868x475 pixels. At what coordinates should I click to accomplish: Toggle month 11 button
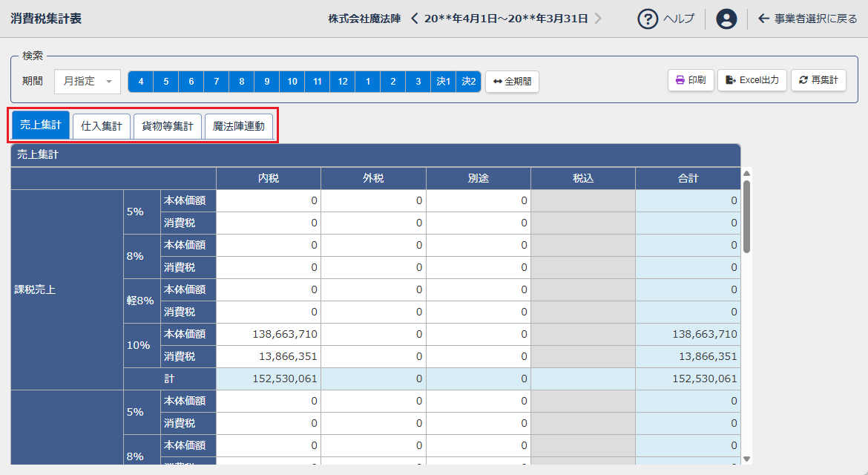pyautogui.click(x=318, y=82)
